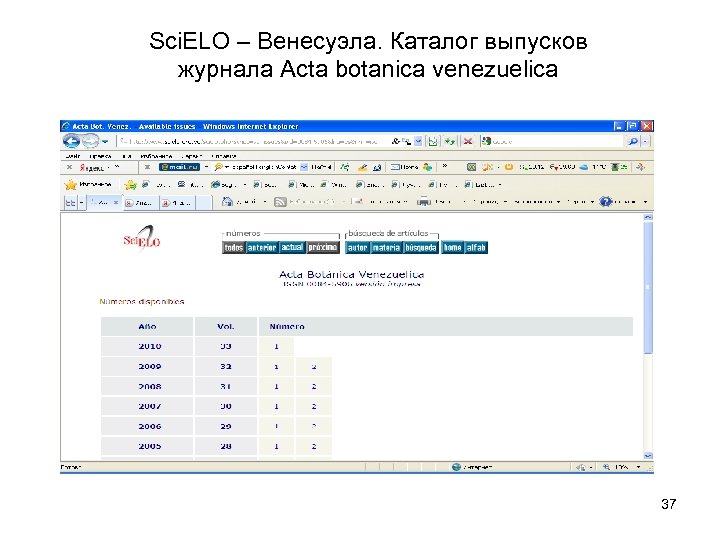Open issue number 2 of 2009 vol. 32
Viewport: 720px width, 540px height.
pos(314,366)
